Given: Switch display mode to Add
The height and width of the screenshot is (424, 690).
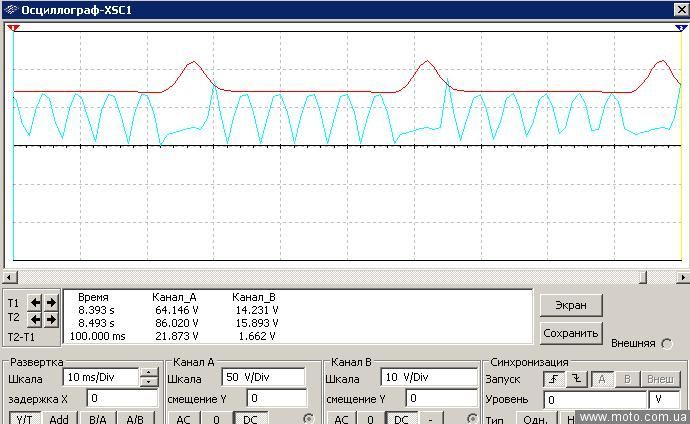Looking at the screenshot, I should click(x=59, y=418).
